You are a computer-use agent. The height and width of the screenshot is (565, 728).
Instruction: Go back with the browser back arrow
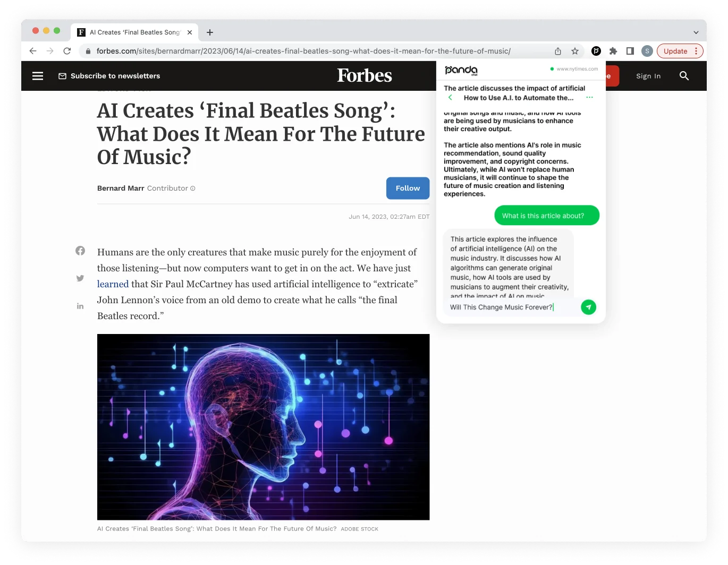click(33, 51)
